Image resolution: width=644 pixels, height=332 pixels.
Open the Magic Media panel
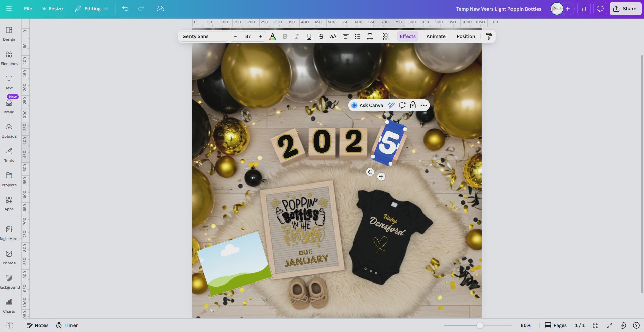10,232
